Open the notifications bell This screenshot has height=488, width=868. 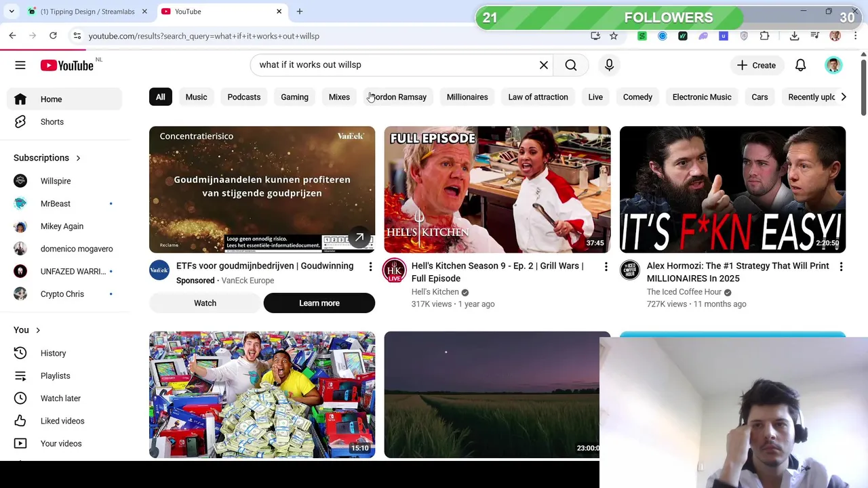click(800, 65)
